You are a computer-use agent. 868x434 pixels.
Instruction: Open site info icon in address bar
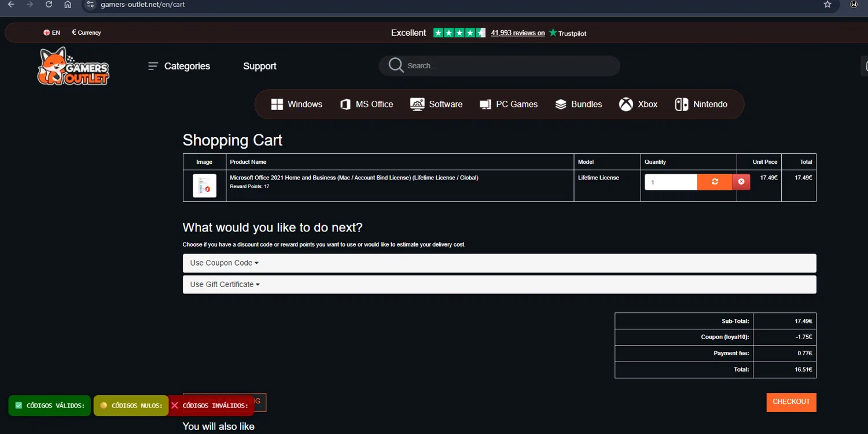click(90, 5)
